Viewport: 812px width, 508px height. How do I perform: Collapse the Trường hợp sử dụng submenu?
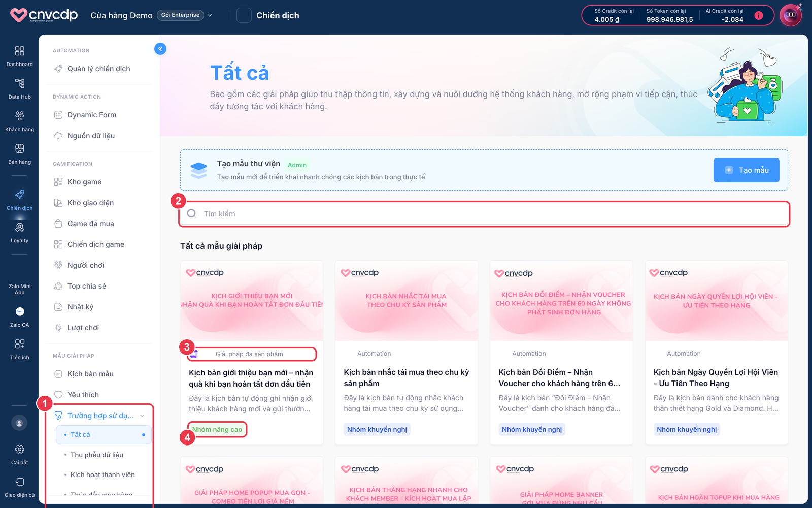coord(142,416)
